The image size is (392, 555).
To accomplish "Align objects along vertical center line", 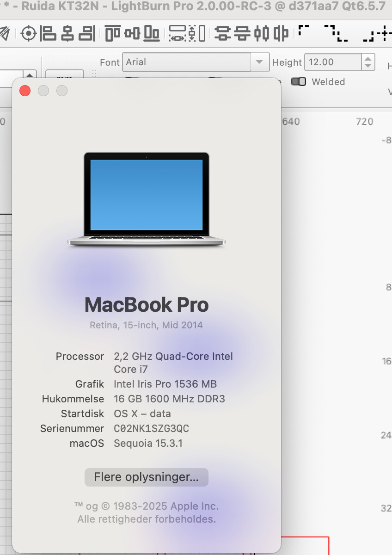I will [68, 33].
